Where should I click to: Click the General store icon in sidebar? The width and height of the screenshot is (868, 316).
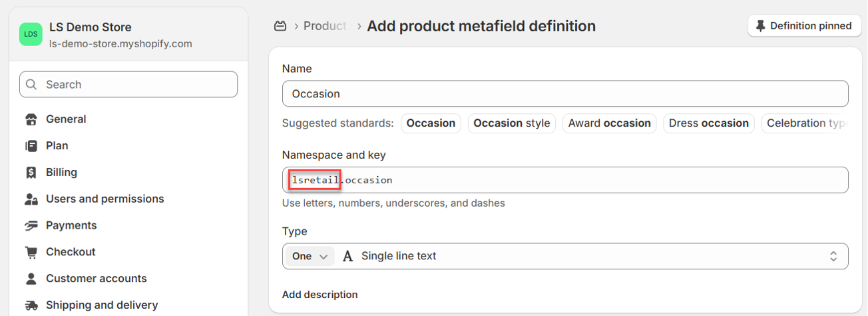click(x=31, y=120)
